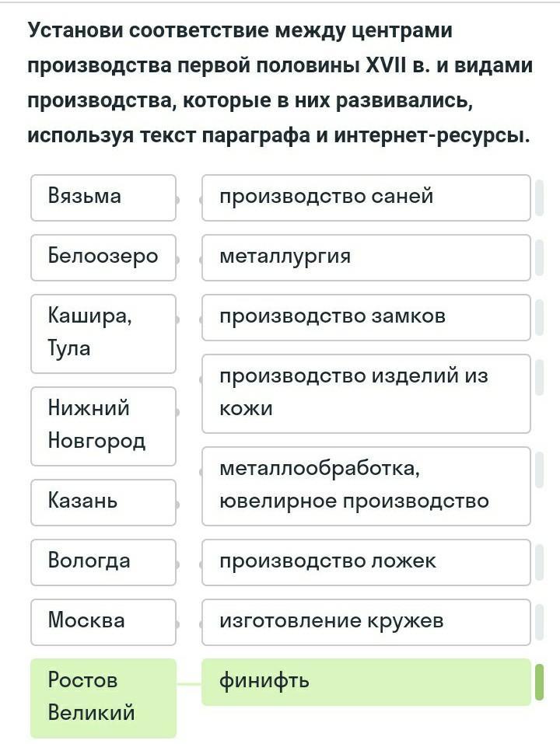
Task: Click the Кашира, Тула card
Action: coord(103,334)
